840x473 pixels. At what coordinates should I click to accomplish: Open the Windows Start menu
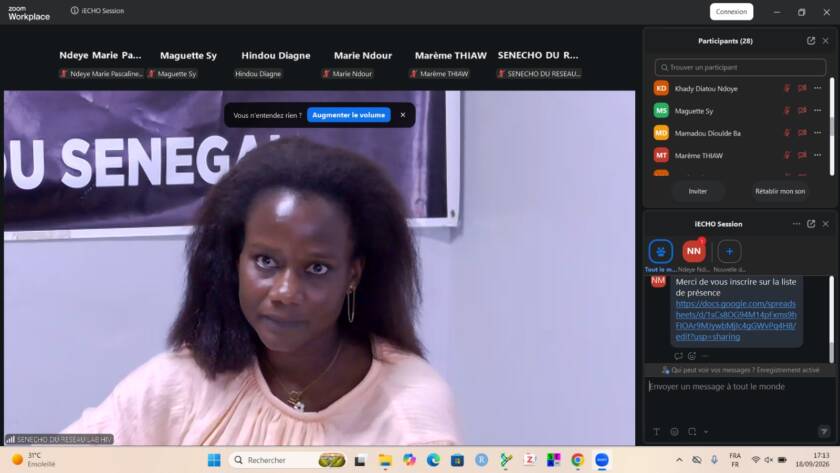tap(214, 460)
